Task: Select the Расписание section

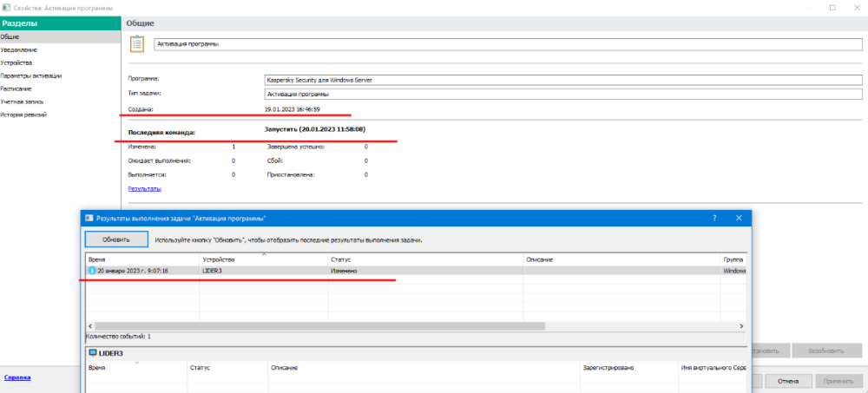Action: [16, 88]
